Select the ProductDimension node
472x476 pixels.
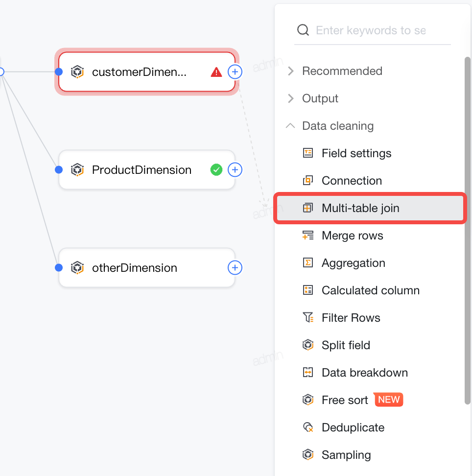(147, 170)
